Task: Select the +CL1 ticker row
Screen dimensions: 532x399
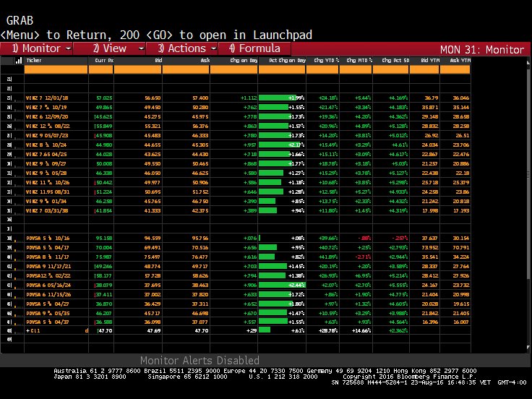Action: click(33, 331)
